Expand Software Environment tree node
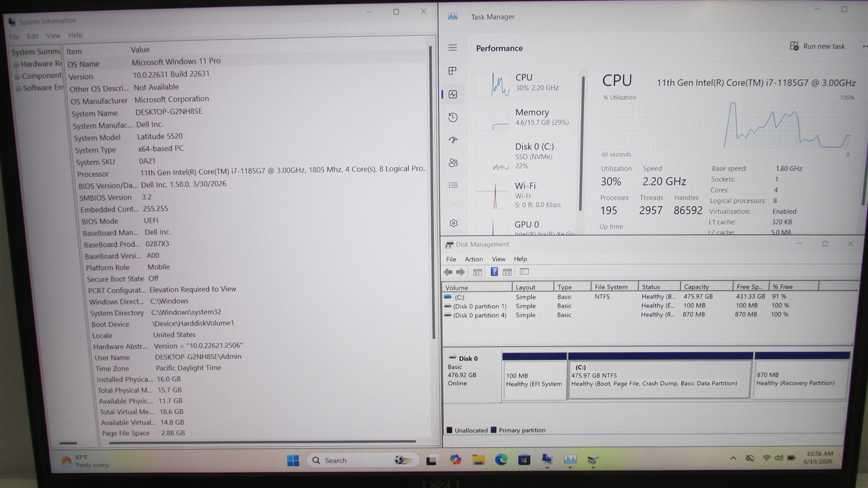Image resolution: width=868 pixels, height=488 pixels. click(18, 88)
